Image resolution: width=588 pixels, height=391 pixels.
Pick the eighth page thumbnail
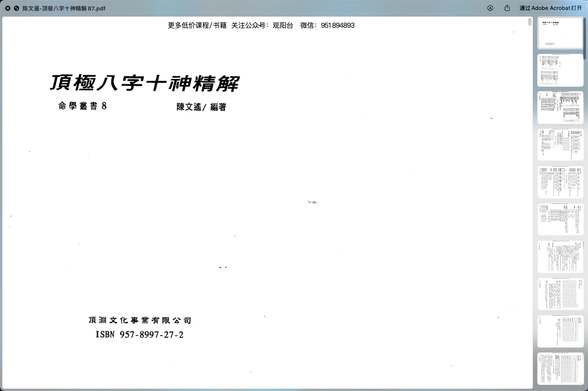click(560, 294)
